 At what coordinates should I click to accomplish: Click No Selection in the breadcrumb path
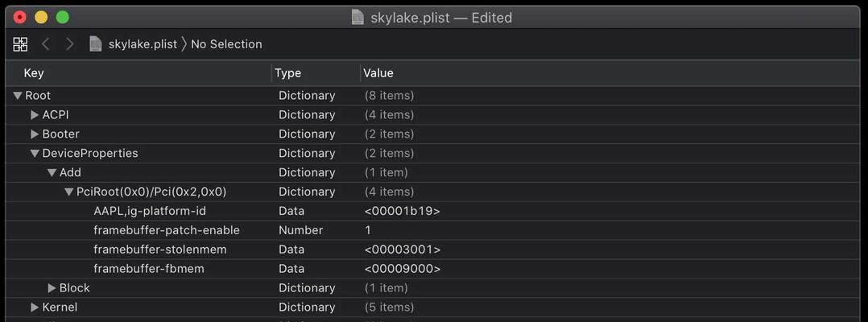(x=226, y=44)
